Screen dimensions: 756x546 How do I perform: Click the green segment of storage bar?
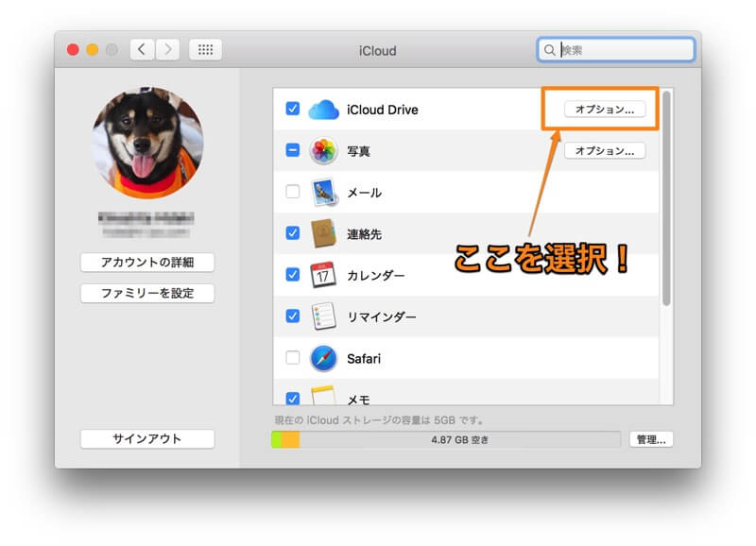(x=276, y=439)
